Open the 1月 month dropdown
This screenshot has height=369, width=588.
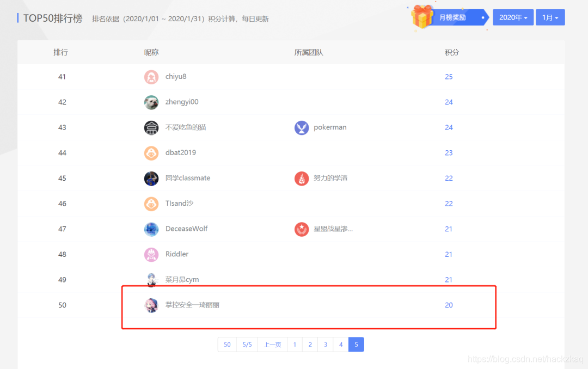550,17
